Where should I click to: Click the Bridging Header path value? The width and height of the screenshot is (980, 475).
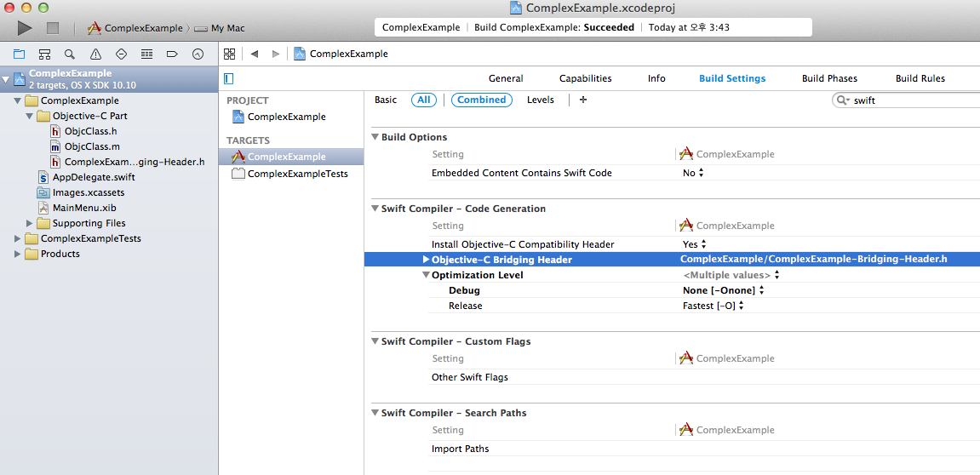tap(814, 260)
